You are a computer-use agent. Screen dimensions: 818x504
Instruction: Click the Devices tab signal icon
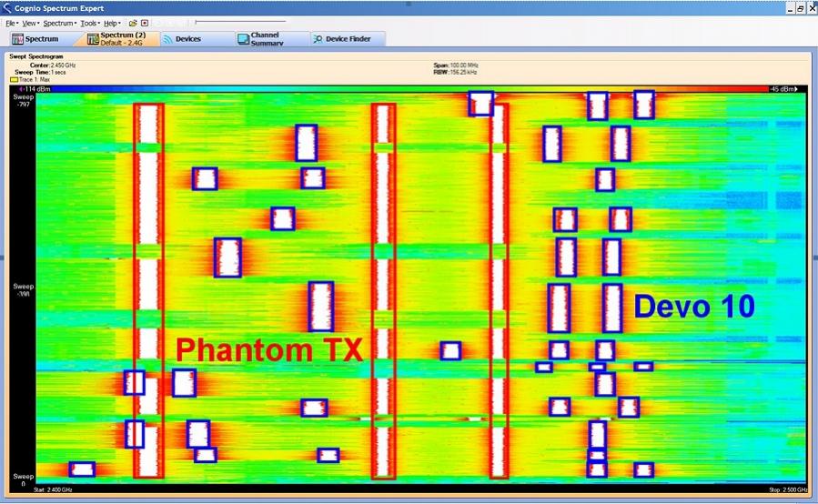pos(167,39)
